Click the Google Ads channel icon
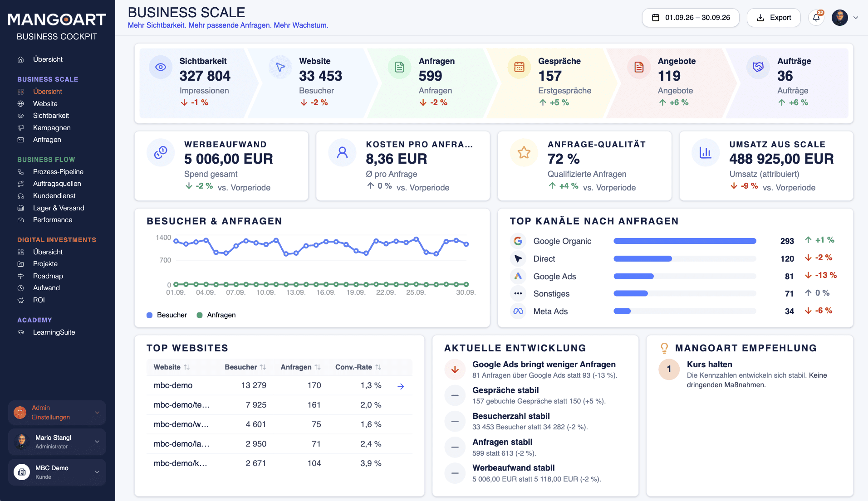868x501 pixels. [518, 276]
